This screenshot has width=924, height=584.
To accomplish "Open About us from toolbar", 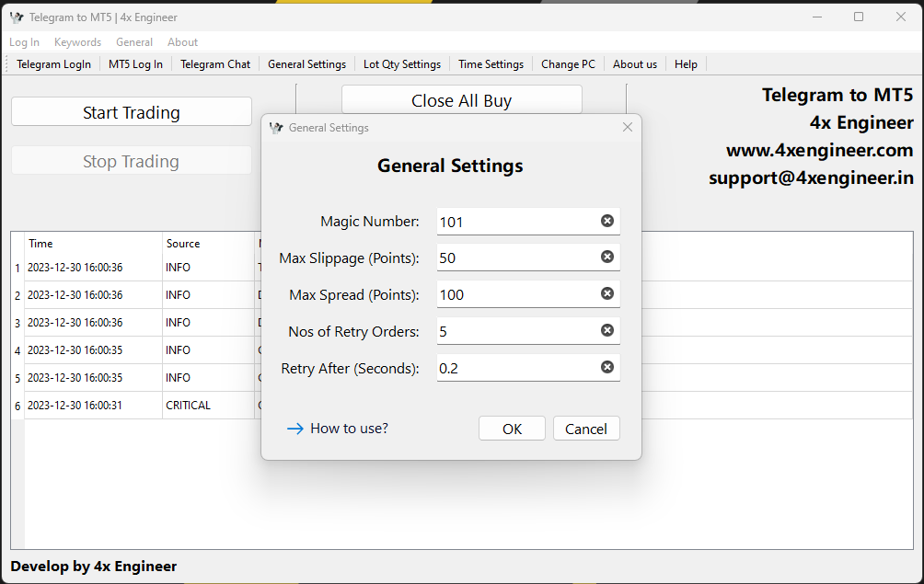I will (x=635, y=64).
